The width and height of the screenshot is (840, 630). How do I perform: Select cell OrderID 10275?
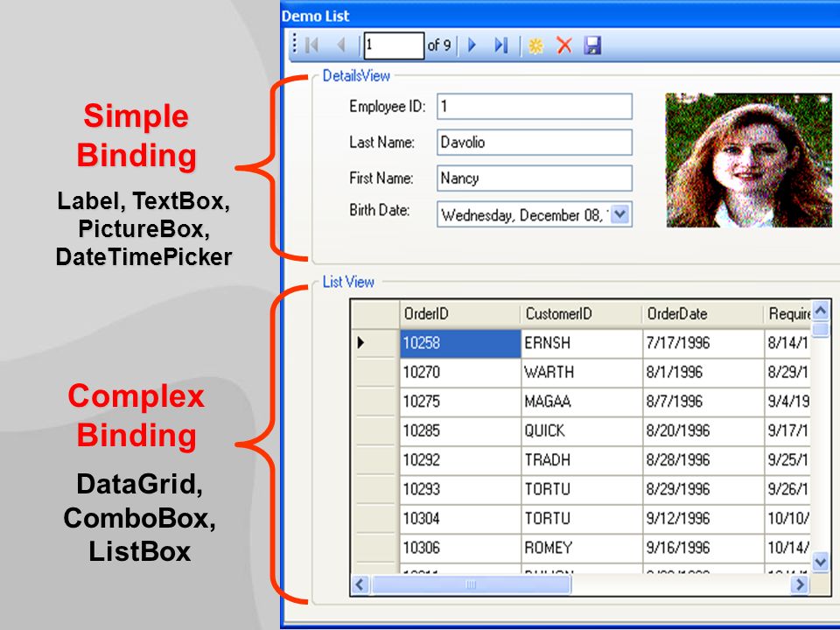coord(460,402)
